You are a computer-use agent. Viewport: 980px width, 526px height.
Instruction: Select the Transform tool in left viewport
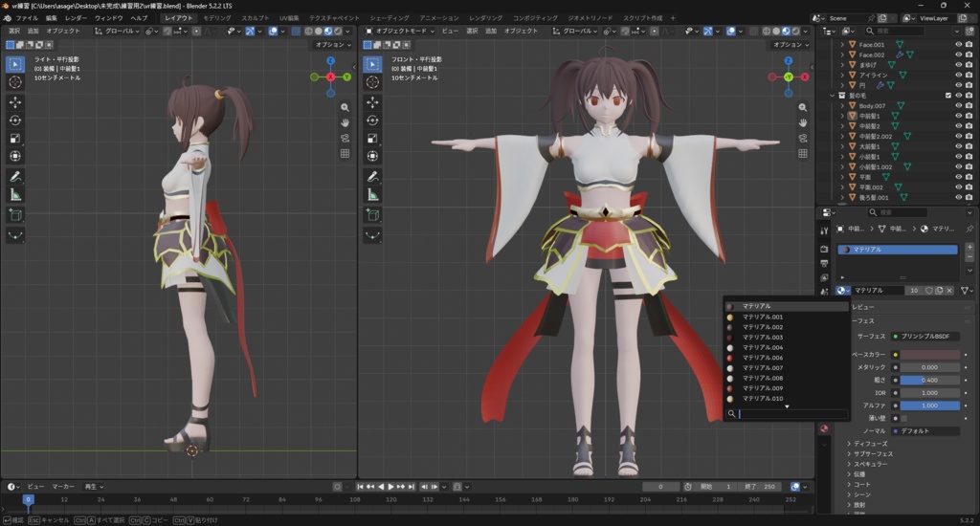(x=15, y=156)
